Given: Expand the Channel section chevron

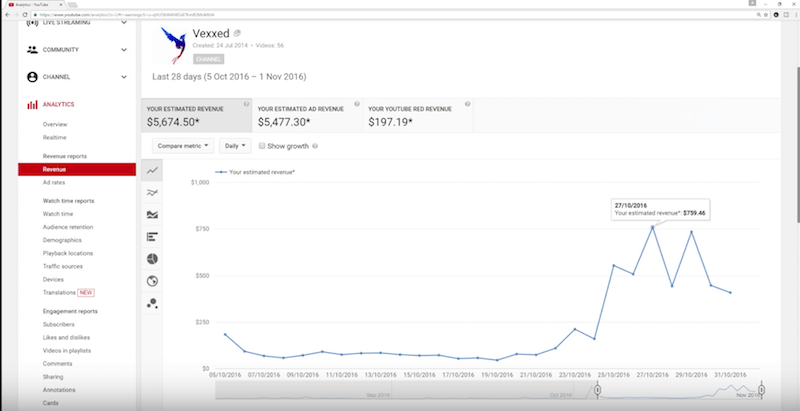Looking at the screenshot, I should click(x=124, y=77).
